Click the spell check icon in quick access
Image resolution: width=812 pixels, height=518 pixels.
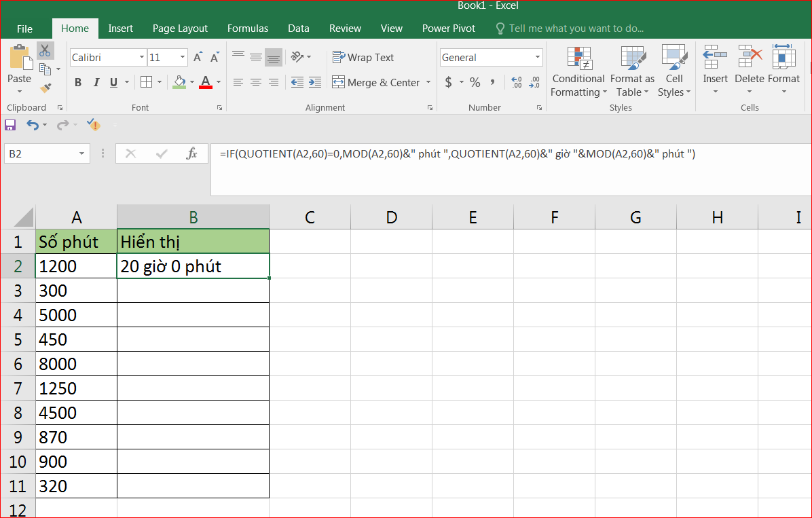[94, 124]
